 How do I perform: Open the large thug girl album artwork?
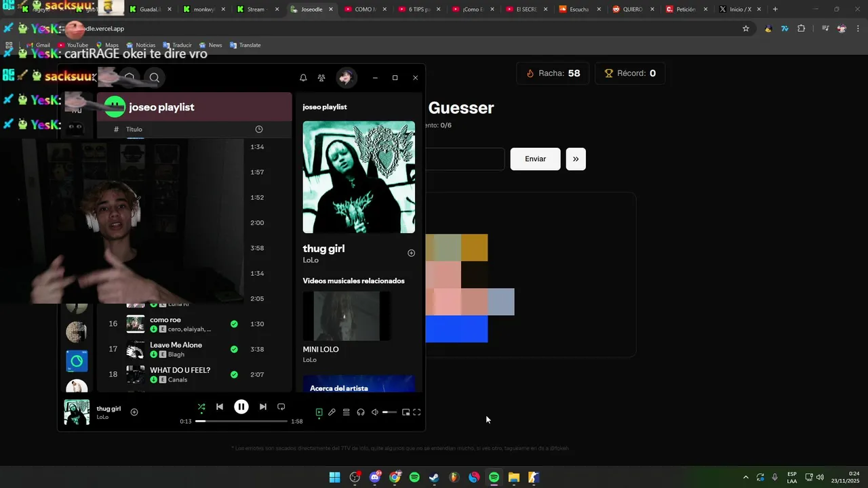tap(359, 177)
